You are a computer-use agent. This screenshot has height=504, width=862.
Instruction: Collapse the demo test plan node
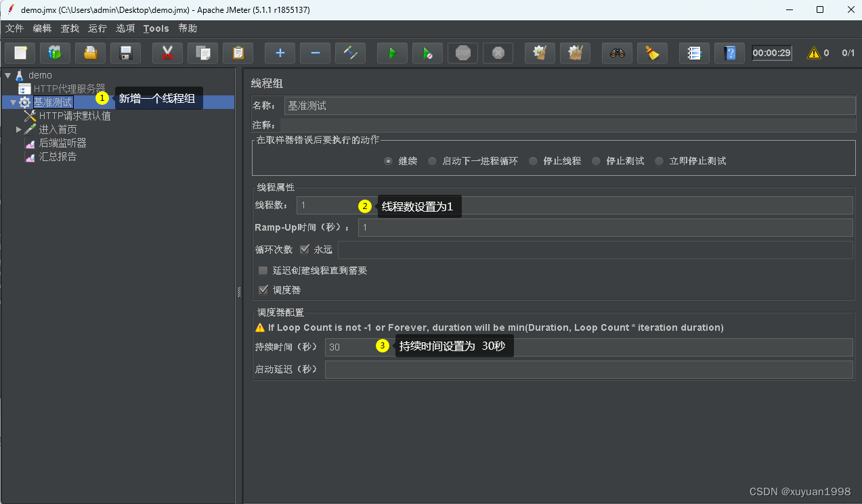coord(7,75)
